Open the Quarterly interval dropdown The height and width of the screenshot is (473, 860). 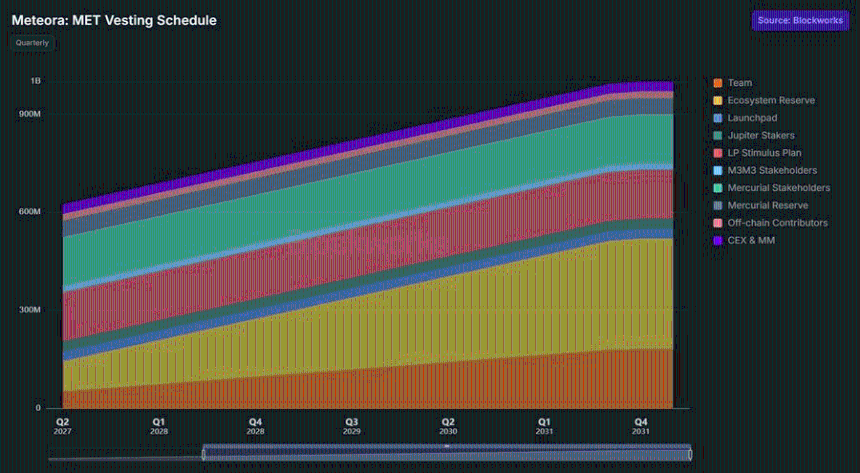pos(32,43)
